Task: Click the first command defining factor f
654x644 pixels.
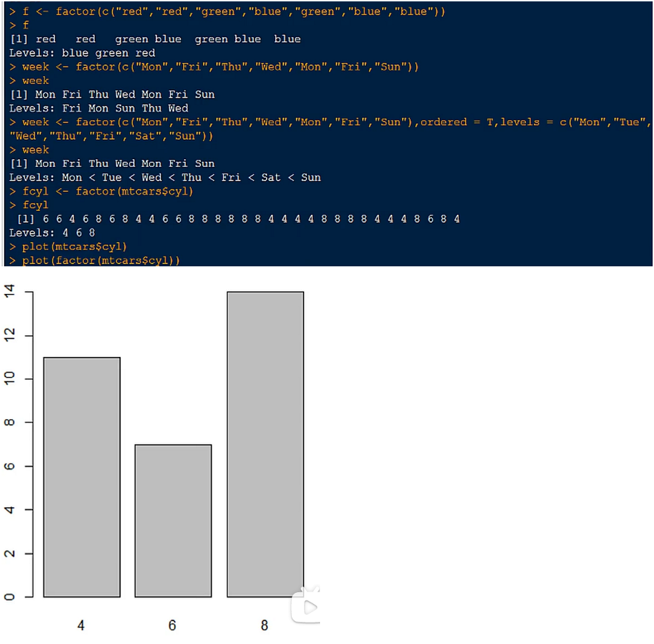Action: [x=227, y=12]
